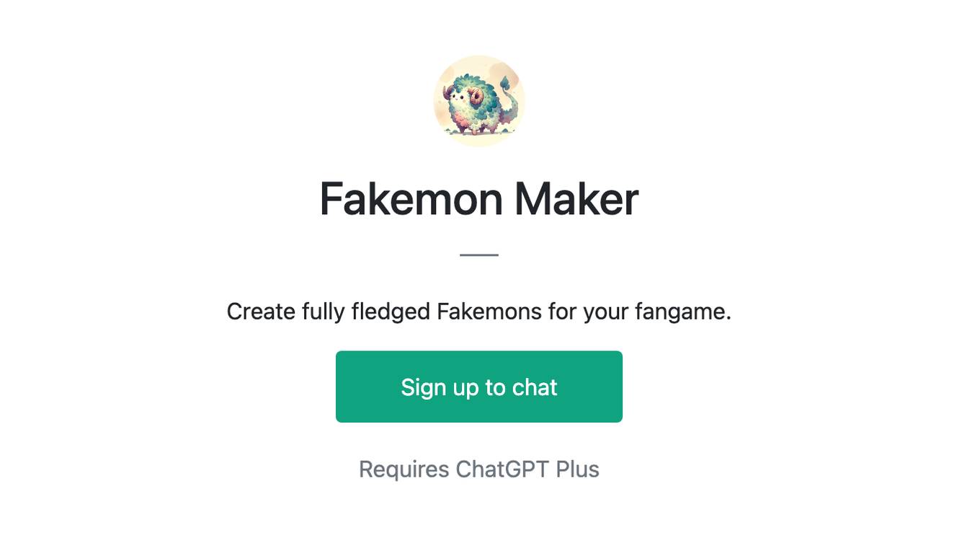Click the Fakemon Maker round avatar image

pos(479,101)
